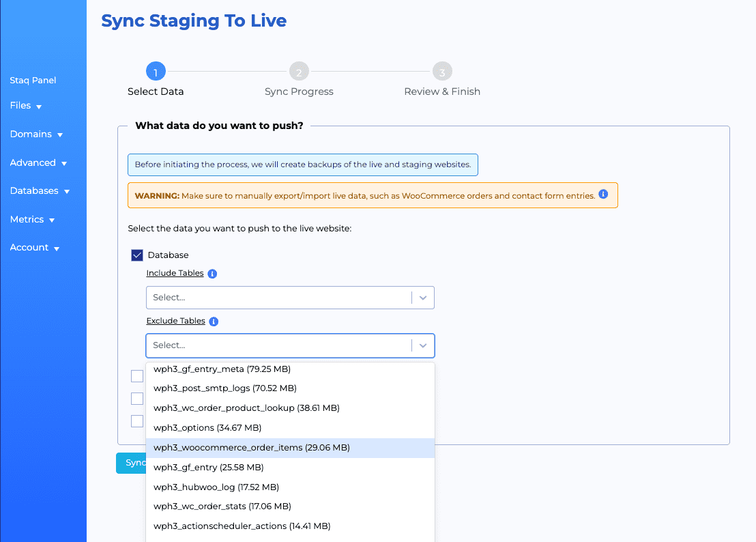Click the info icon beside Include Tables
Viewport: 756px width, 542px height.
(212, 273)
